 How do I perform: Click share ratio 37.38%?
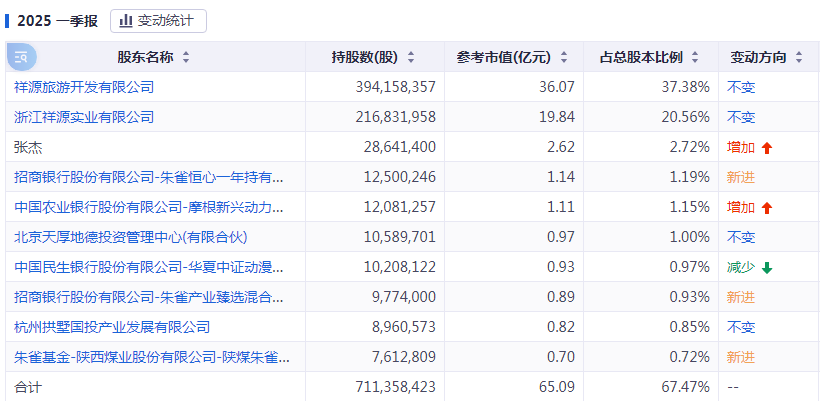coord(687,87)
